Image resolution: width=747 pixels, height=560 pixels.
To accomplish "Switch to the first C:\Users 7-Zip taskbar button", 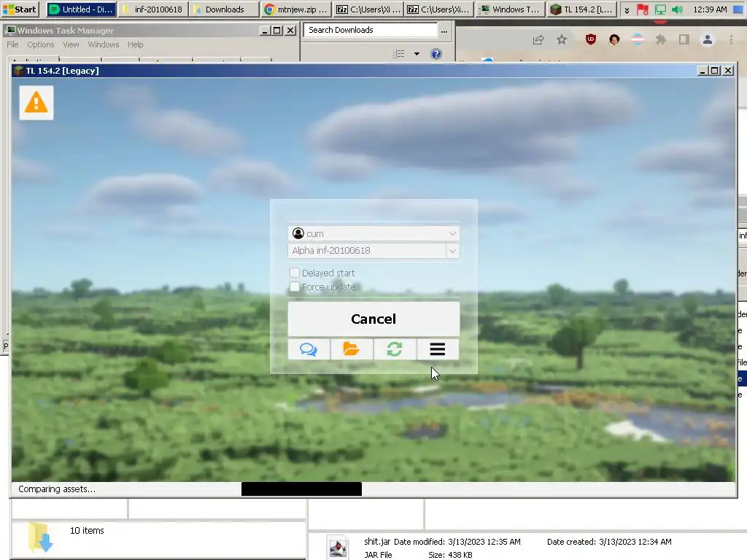I will click(x=368, y=9).
